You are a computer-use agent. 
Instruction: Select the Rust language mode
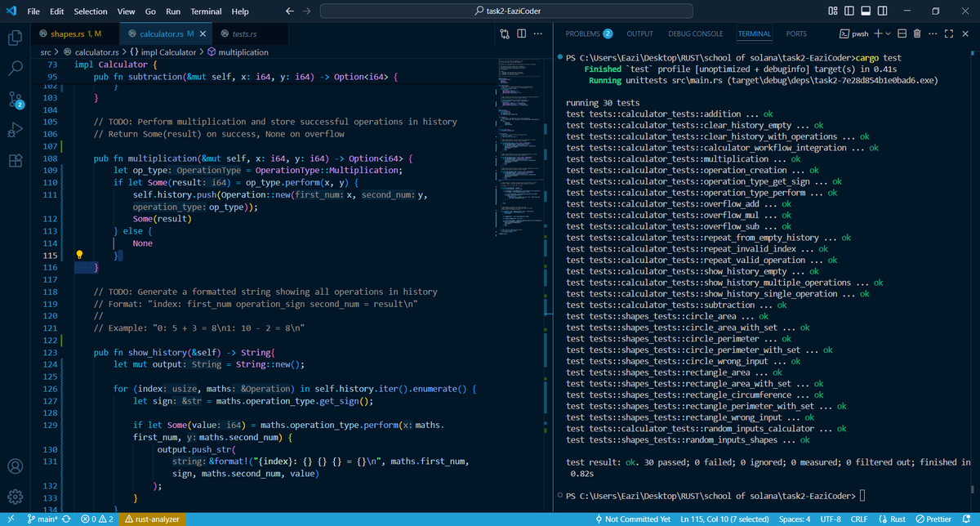pos(892,519)
